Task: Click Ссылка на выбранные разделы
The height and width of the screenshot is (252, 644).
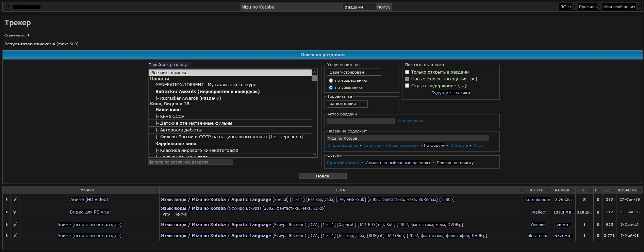Action: (398, 163)
